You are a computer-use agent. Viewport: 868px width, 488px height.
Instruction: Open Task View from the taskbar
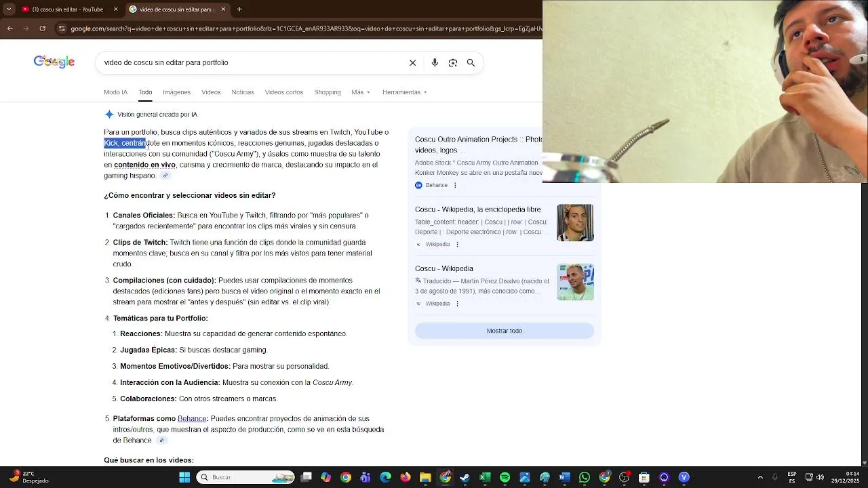[307, 477]
